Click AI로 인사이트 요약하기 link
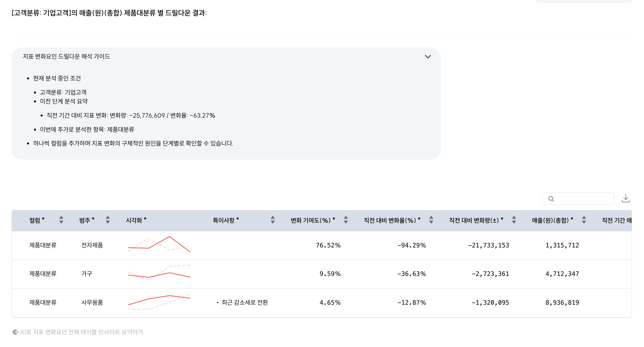The width and height of the screenshot is (644, 347). (x=81, y=332)
